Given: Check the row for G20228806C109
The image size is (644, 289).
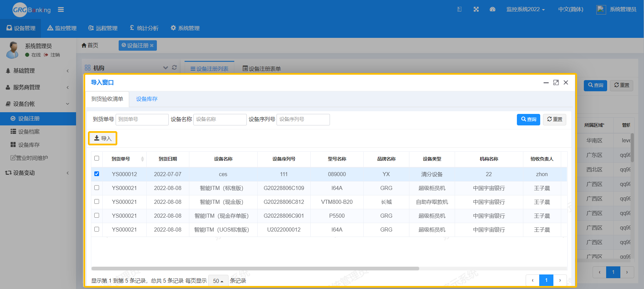Looking at the screenshot, I should [97, 188].
